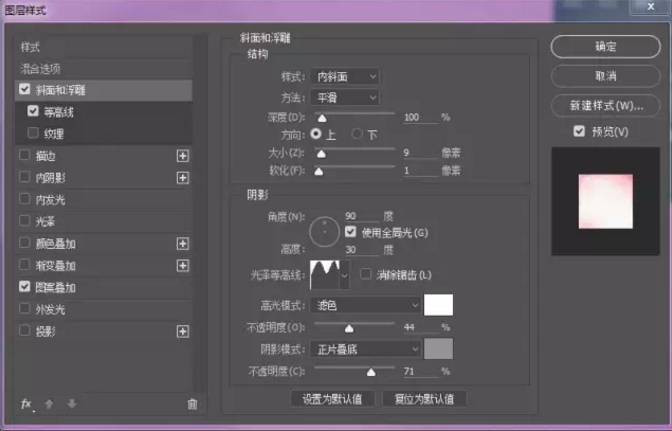The width and height of the screenshot is (672, 431).
Task: Open the fx effects menu icon
Action: click(x=27, y=404)
